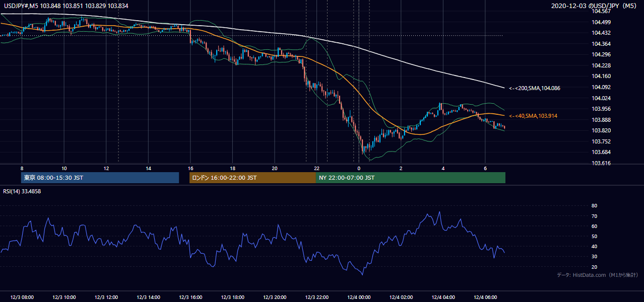The image size is (644, 302).
Task: Select the 12/3 08:00 bottom time label
Action: click(x=22, y=297)
